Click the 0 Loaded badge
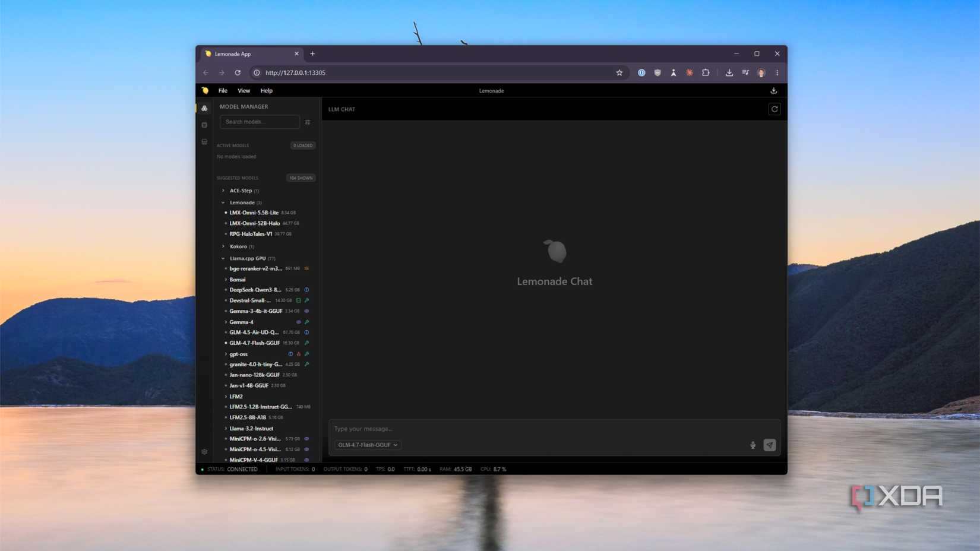 coord(303,145)
